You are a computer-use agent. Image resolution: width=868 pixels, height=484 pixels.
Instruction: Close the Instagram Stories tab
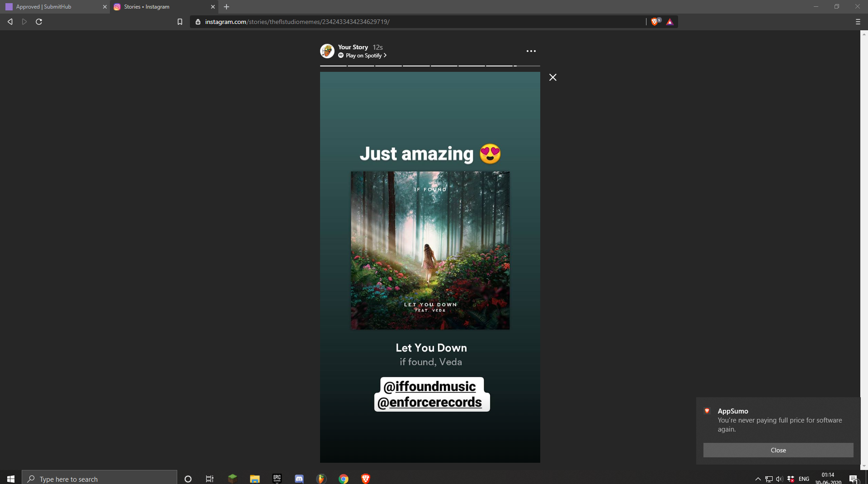pos(213,7)
